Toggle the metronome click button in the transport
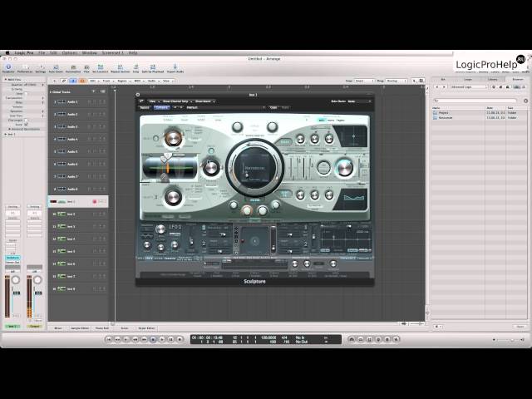Viewport: 532px width, 399px height. click(x=396, y=339)
